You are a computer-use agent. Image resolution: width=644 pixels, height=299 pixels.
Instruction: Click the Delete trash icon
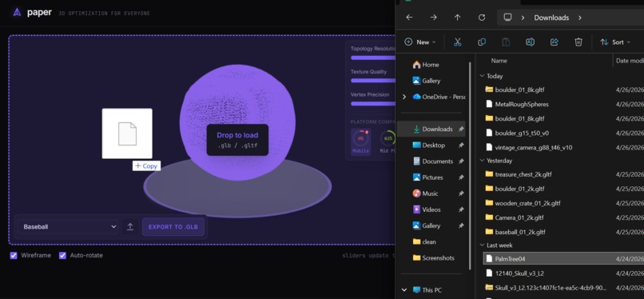[578, 42]
